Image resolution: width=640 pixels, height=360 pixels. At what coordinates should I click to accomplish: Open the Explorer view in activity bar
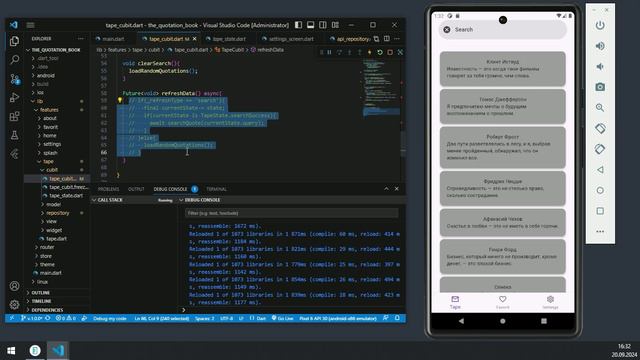(x=14, y=41)
